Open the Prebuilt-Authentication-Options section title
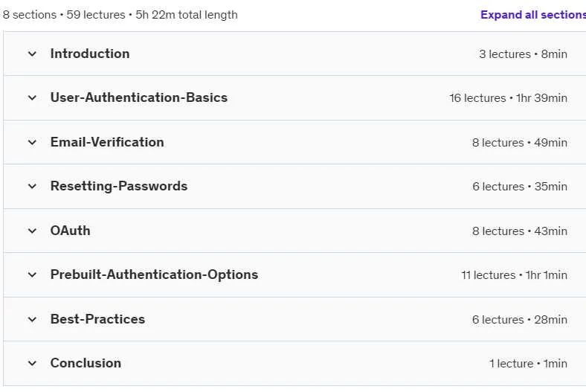 pos(155,274)
